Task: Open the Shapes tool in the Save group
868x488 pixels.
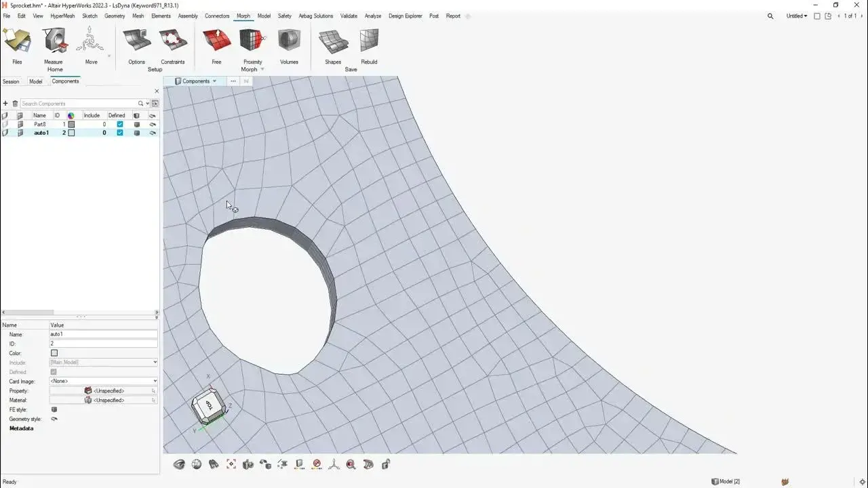Action: click(x=333, y=45)
